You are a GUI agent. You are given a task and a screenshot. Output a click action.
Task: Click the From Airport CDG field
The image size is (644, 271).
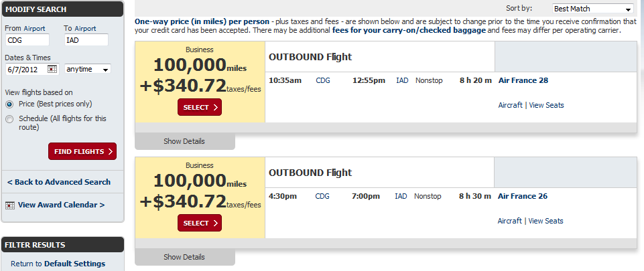[x=30, y=40]
